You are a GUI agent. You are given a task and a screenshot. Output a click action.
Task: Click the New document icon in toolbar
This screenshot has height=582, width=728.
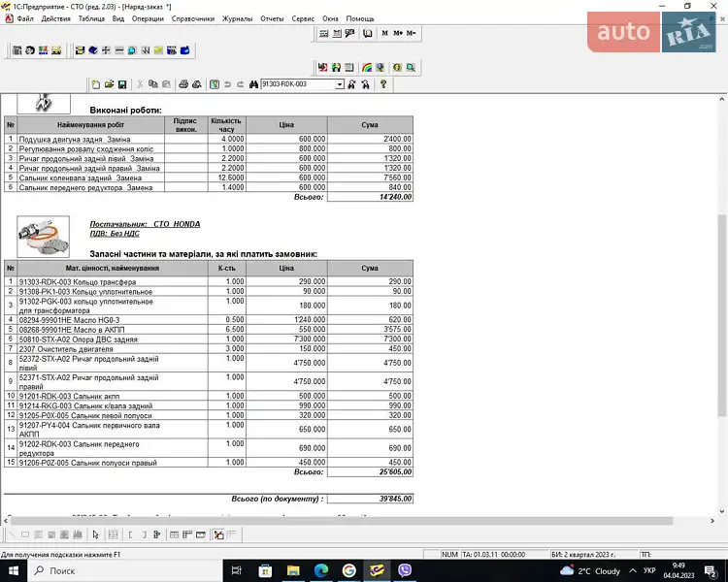95,85
